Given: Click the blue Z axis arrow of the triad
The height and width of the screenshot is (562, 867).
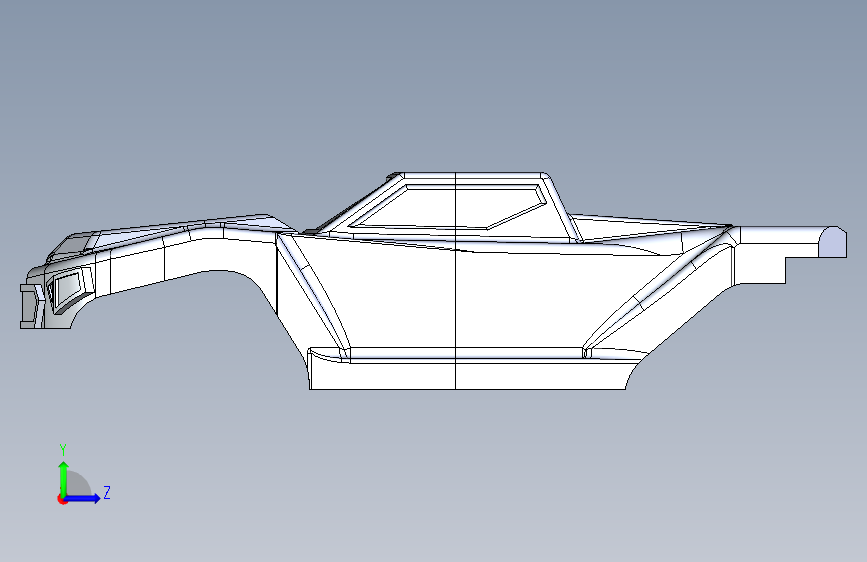Looking at the screenshot, I should (x=83, y=498).
